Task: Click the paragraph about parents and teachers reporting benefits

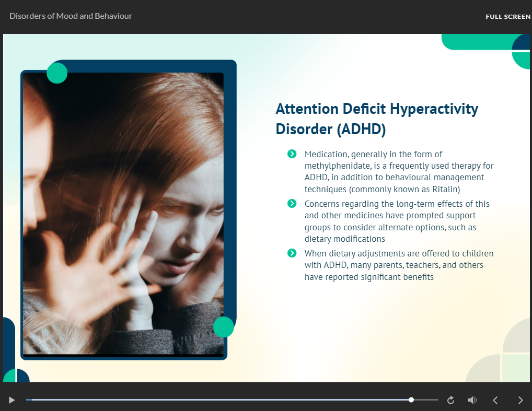Action: (399, 265)
